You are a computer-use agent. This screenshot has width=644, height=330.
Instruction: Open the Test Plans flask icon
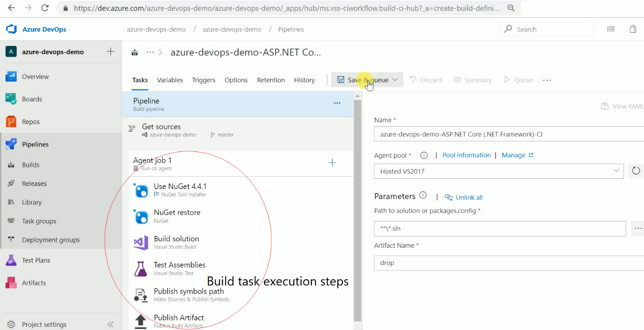tap(11, 260)
